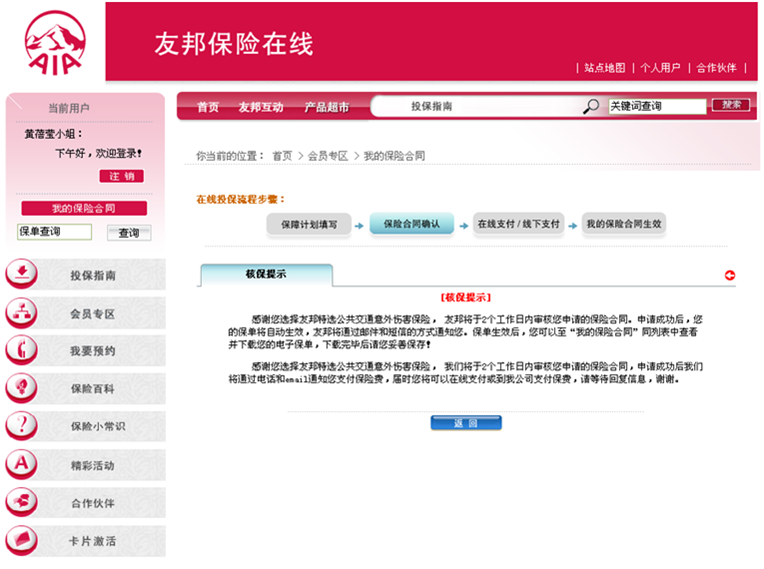This screenshot has height=569, width=764.
Task: Click the 我的保险合同 red button
Action: (84, 209)
